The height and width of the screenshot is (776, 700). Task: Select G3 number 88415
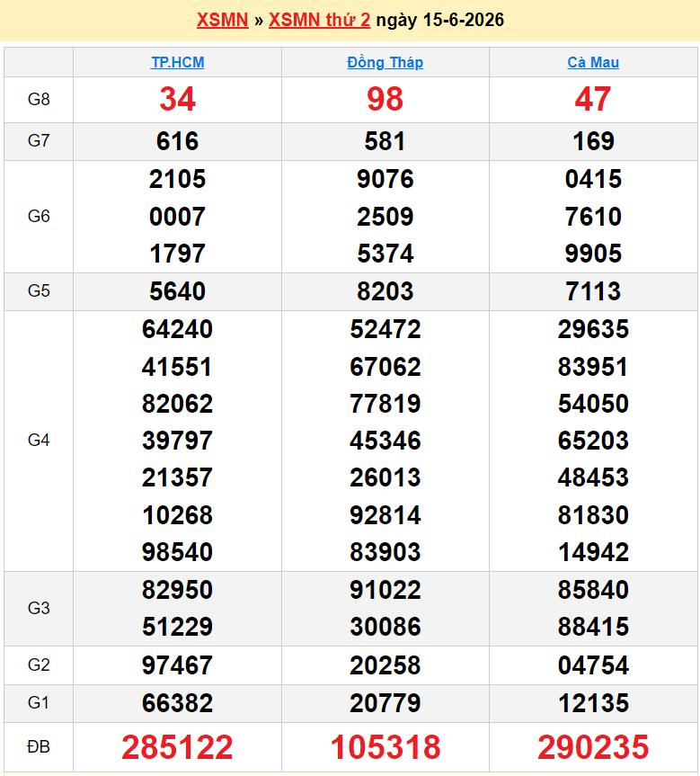coord(593,627)
